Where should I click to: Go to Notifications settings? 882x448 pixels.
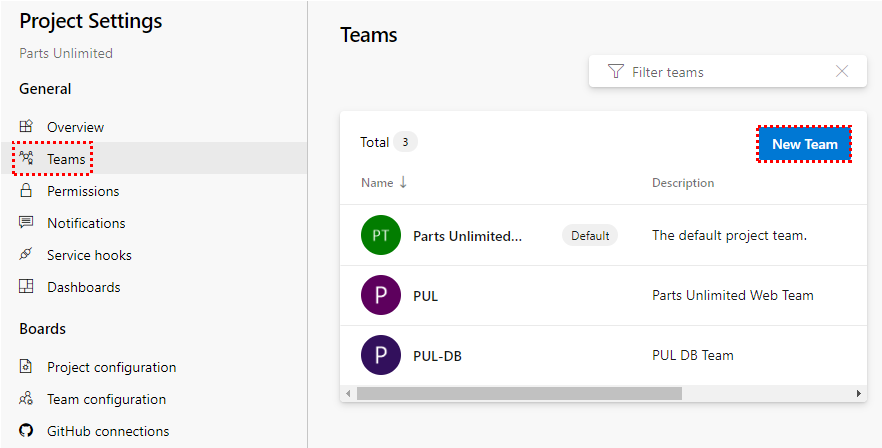click(86, 223)
